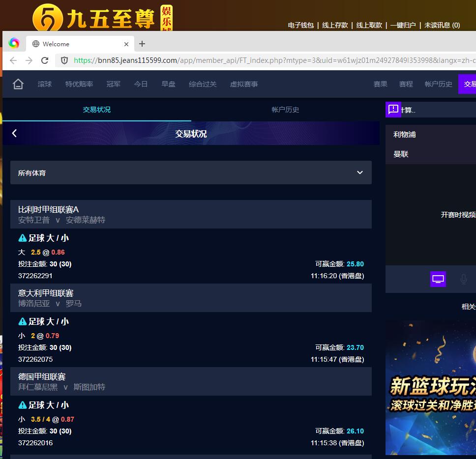Image resolution: width=476 pixels, height=459 pixels.
Task: Click bet number 372262291
Action: click(x=35, y=276)
